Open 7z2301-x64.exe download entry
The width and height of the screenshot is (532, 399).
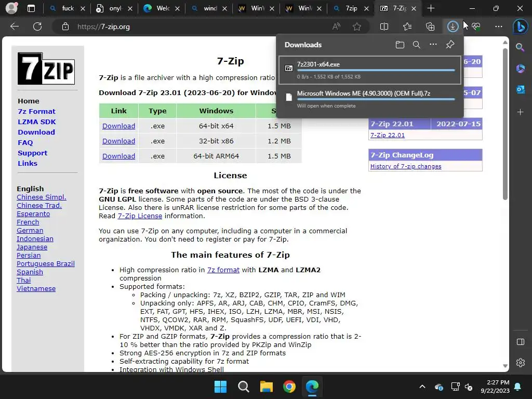click(370, 70)
